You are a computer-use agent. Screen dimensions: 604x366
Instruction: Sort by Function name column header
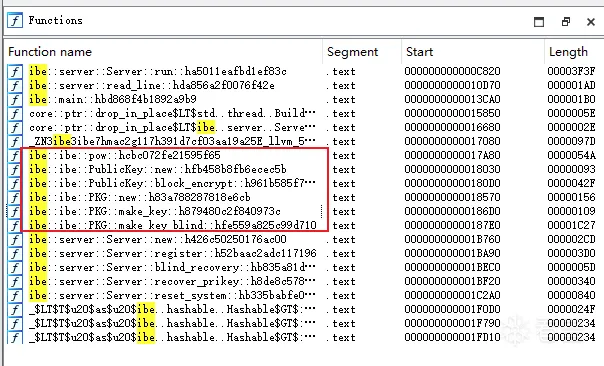(50, 52)
